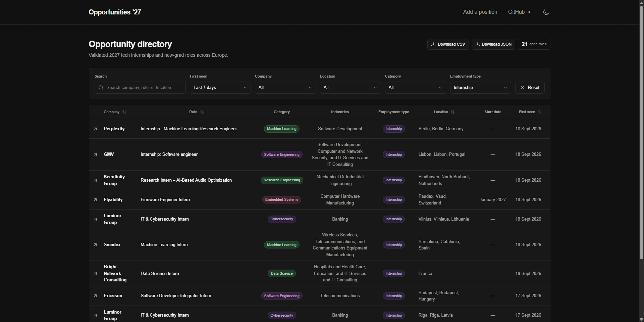The height and width of the screenshot is (322, 644).
Task: Click Machine Learning tag in Perplexity row
Action: click(282, 129)
